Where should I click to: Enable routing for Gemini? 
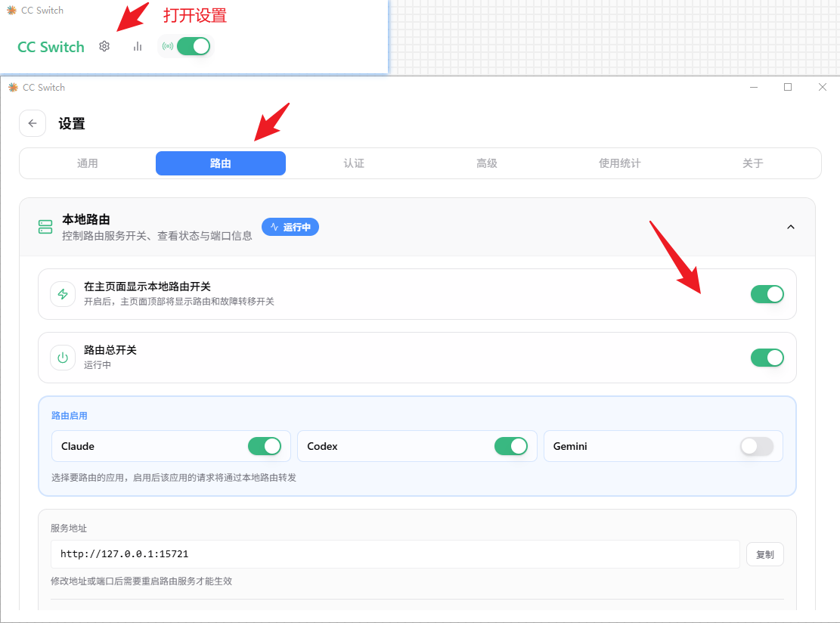(x=757, y=446)
